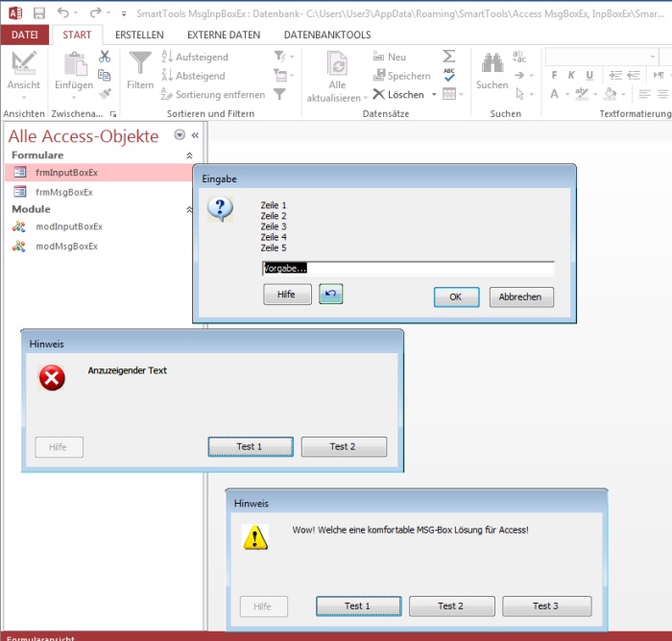
Task: Save via the quick access floppy icon
Action: (x=39, y=13)
